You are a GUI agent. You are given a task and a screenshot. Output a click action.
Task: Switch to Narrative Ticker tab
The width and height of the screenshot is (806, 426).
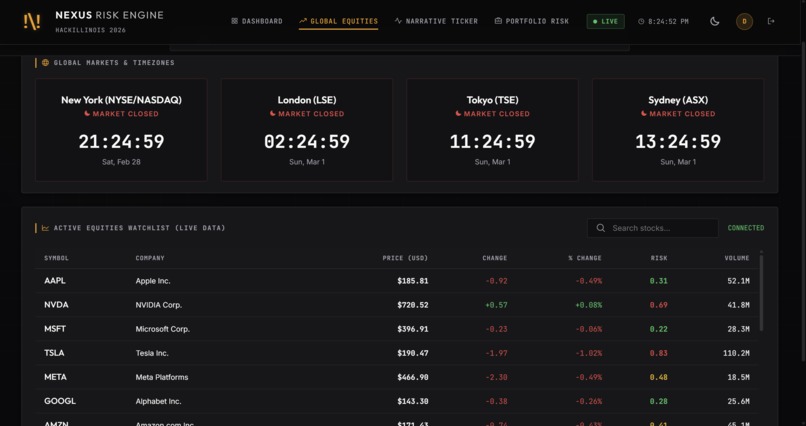(x=436, y=21)
